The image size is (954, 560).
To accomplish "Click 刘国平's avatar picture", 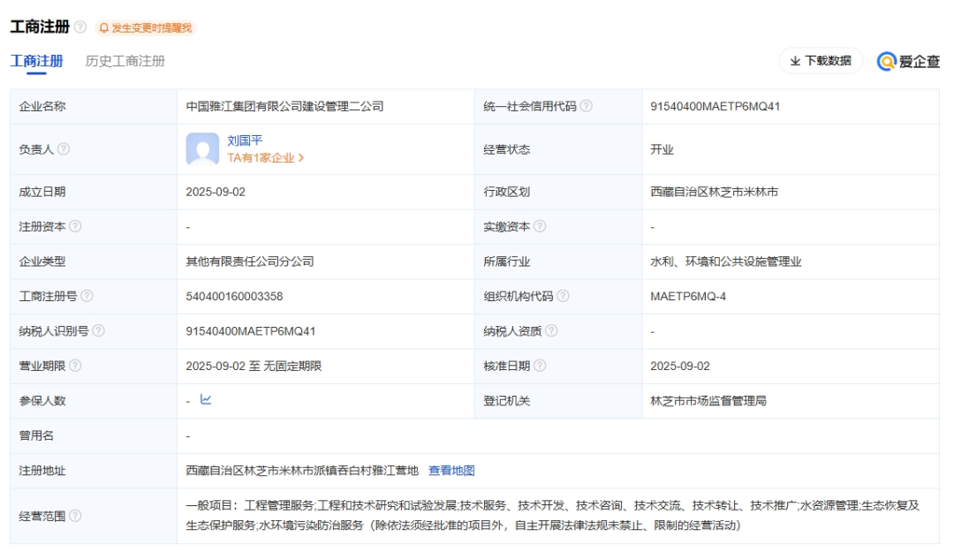I will [x=201, y=148].
